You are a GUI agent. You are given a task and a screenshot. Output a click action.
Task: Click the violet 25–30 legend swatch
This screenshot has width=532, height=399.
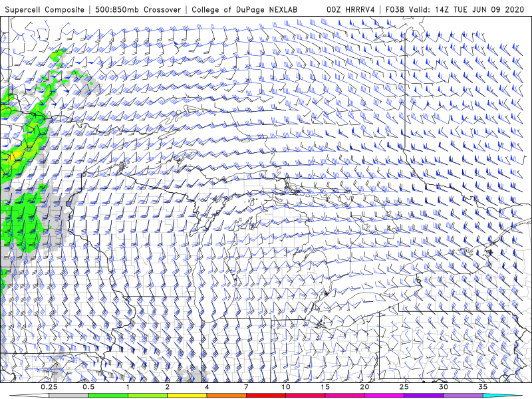[x=424, y=396]
